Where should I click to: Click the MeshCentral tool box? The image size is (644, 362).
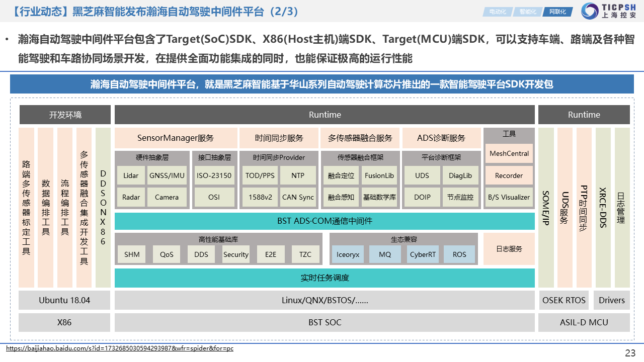509,153
